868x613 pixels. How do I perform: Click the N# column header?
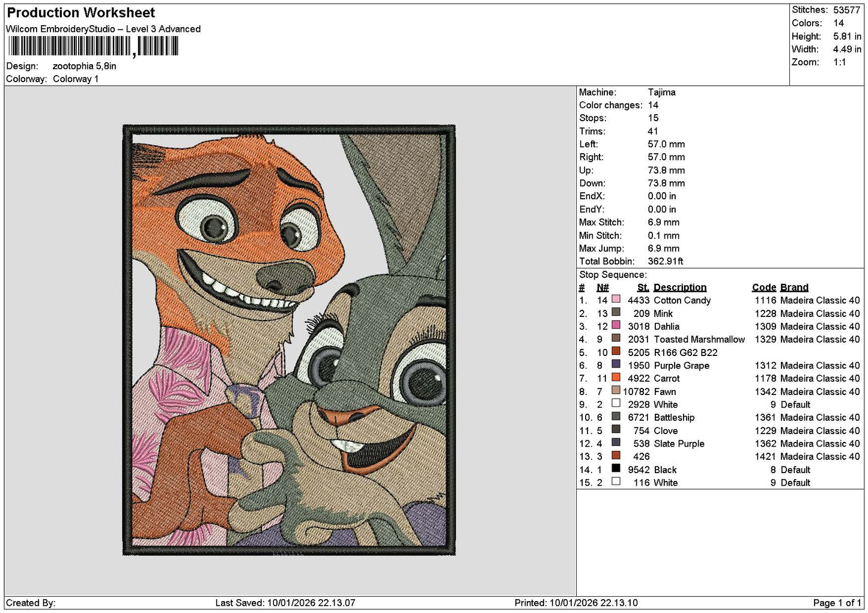pos(602,288)
